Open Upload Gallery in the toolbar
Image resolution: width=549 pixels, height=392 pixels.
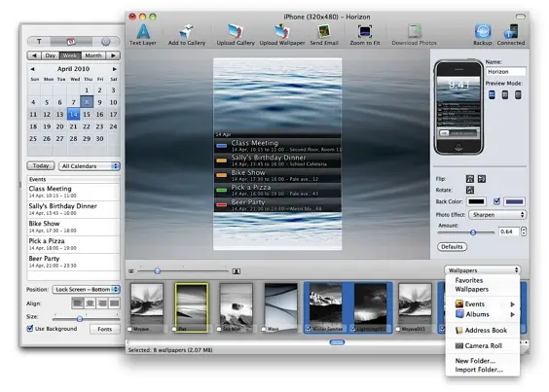(x=236, y=35)
